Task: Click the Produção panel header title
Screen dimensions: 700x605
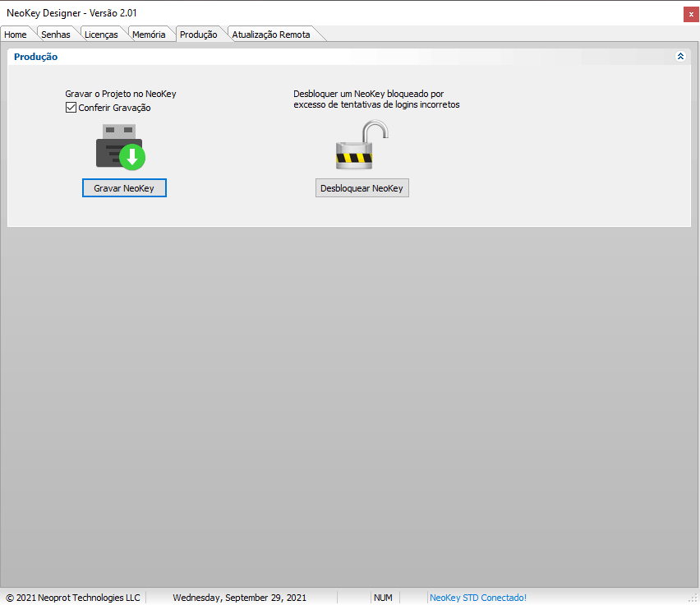Action: coord(36,57)
